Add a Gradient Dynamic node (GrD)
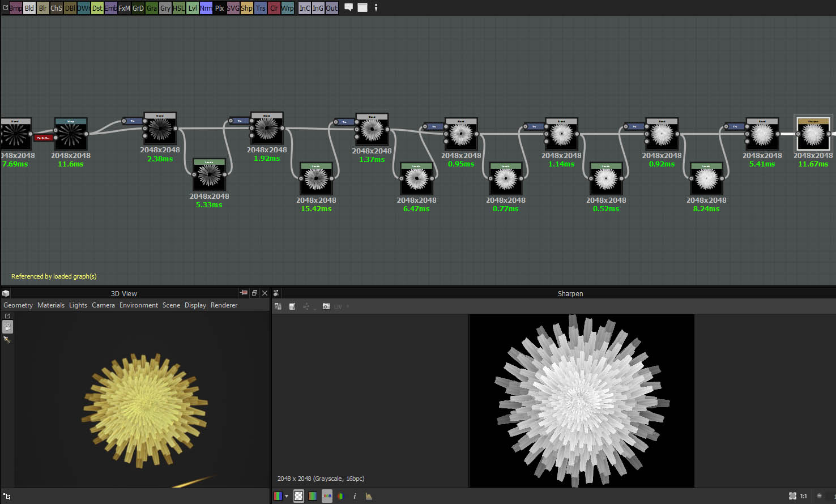836x504 pixels. tap(138, 8)
